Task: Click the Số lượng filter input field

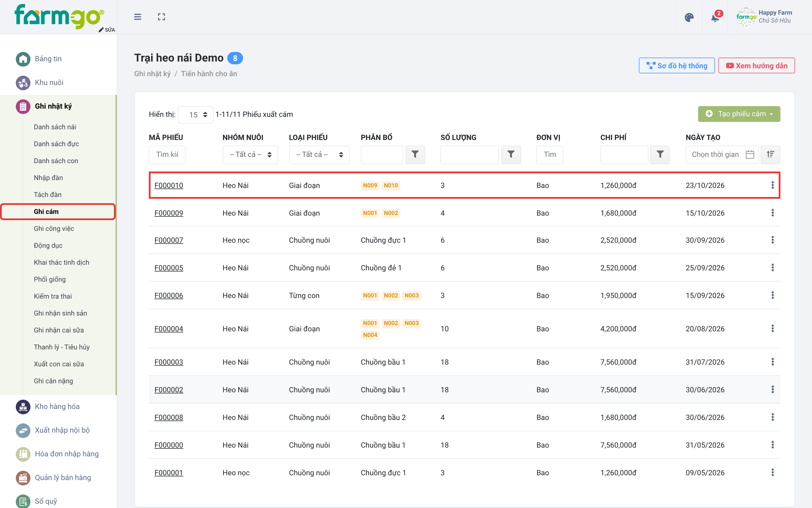Action: point(469,155)
